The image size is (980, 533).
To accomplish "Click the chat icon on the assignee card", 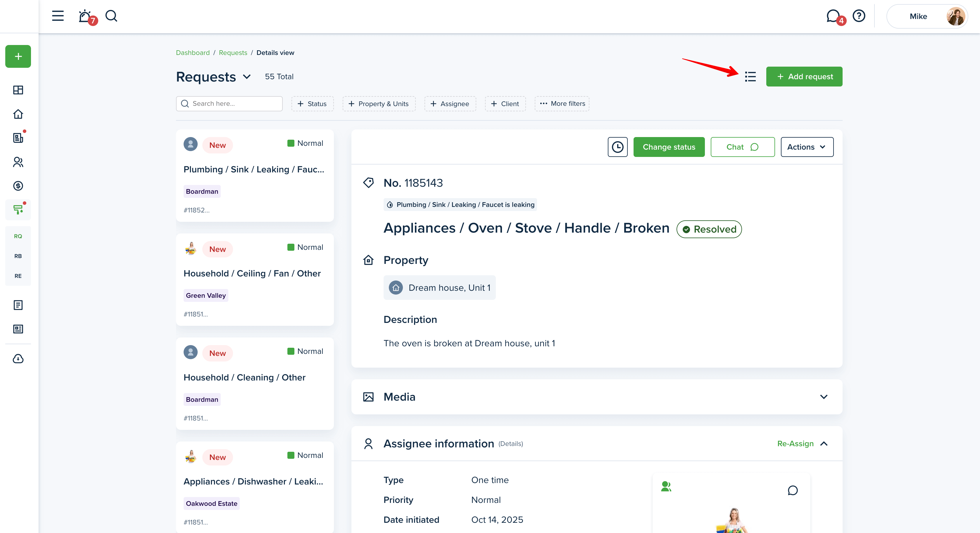I will [x=792, y=490].
